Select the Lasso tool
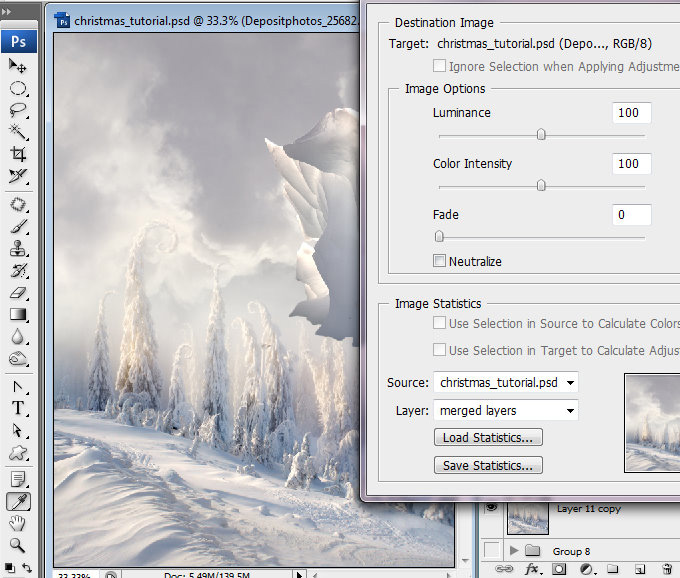680x578 pixels. [18, 110]
